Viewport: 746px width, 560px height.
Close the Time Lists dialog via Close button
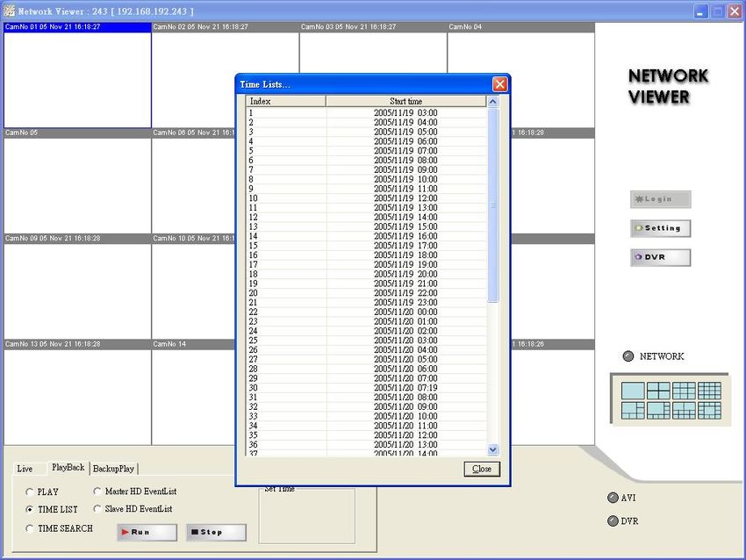pos(482,469)
